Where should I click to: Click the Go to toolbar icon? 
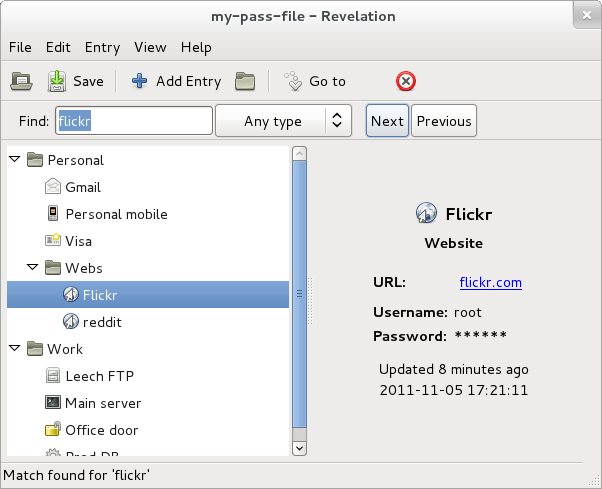point(293,81)
